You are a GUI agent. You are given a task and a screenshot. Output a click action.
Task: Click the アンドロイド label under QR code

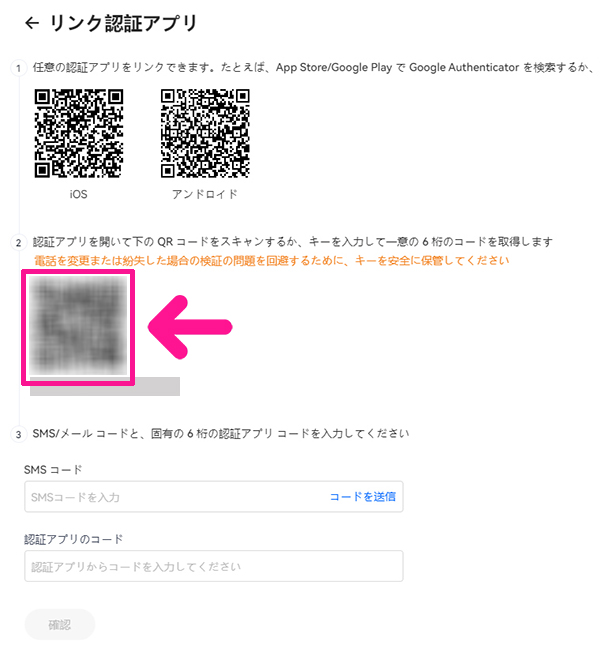coord(205,195)
